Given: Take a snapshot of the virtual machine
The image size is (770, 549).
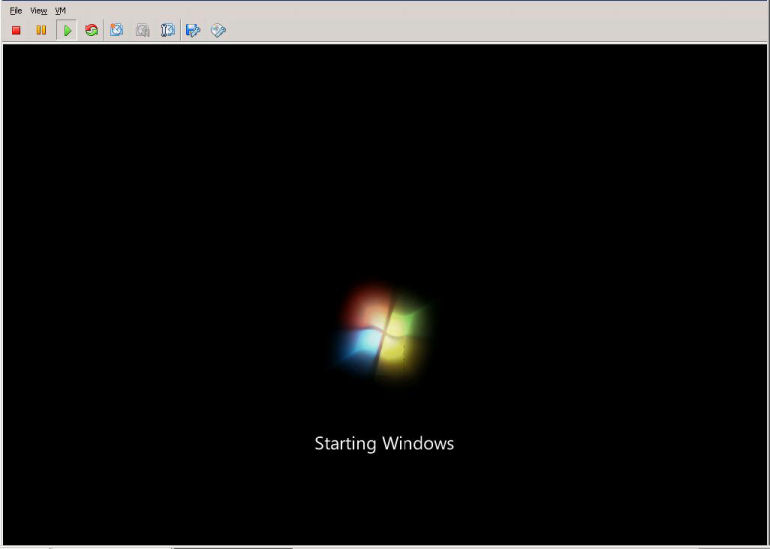Looking at the screenshot, I should tap(116, 30).
